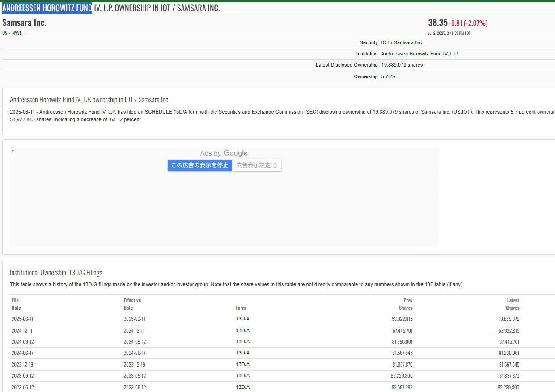
Task: Open the 13D/A form filed 2024-12-11
Action: pos(242,331)
